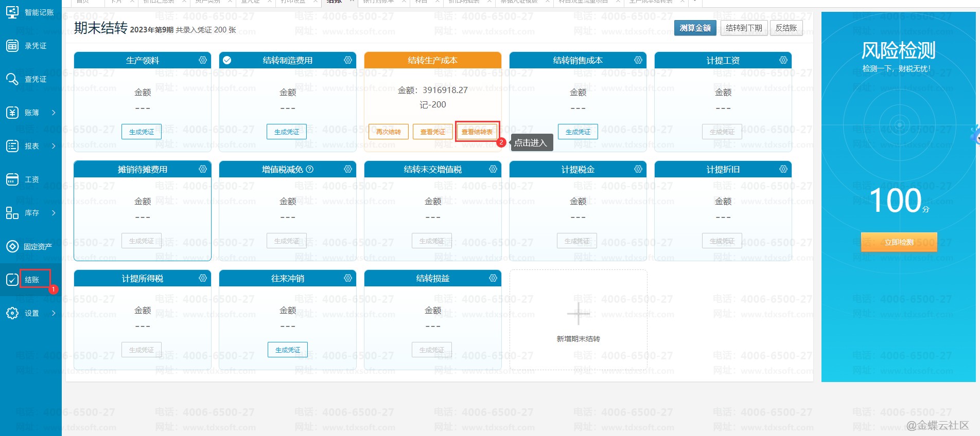The width and height of the screenshot is (980, 436).
Task: Click gear icon on 结转销售成本 card
Action: coord(638,60)
